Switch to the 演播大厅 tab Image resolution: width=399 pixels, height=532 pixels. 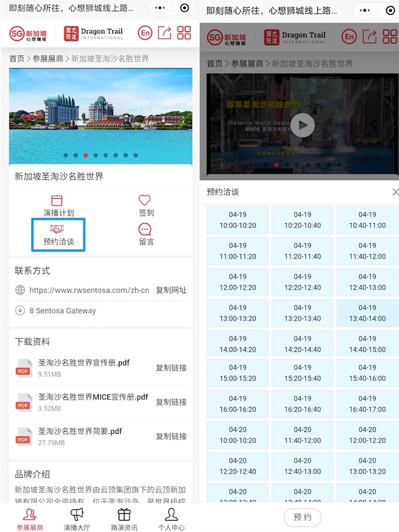point(77,519)
